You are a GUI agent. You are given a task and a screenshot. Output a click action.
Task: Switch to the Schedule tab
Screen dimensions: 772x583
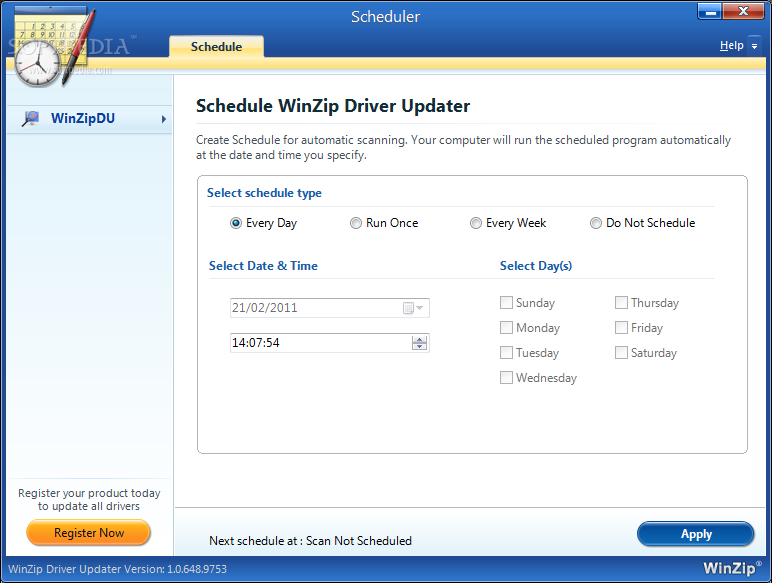tap(216, 47)
